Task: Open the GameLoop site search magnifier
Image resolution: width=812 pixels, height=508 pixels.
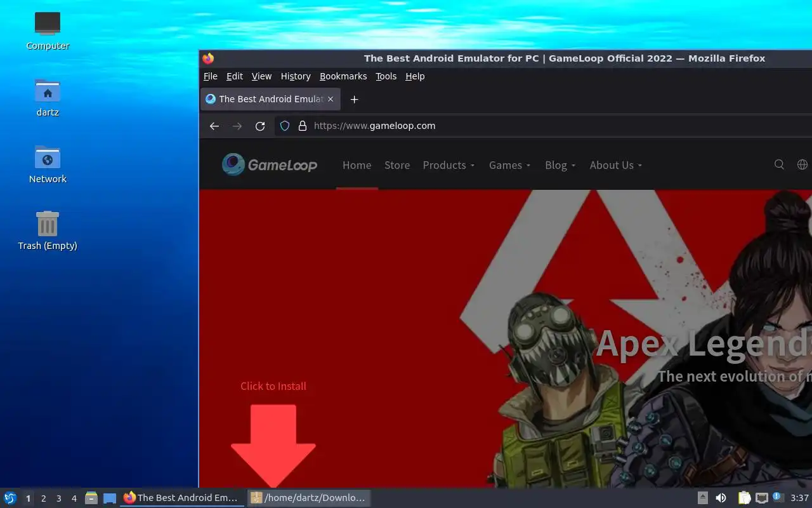Action: (780, 164)
